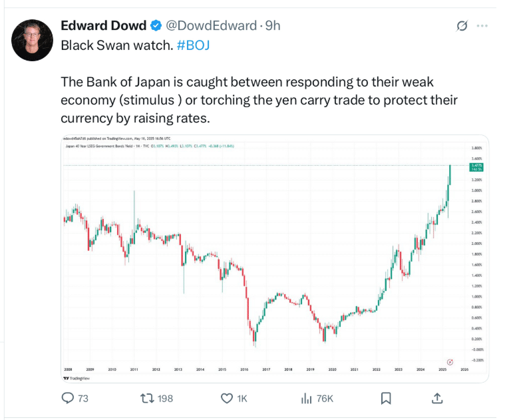Click the 198 reposts count

click(x=165, y=398)
